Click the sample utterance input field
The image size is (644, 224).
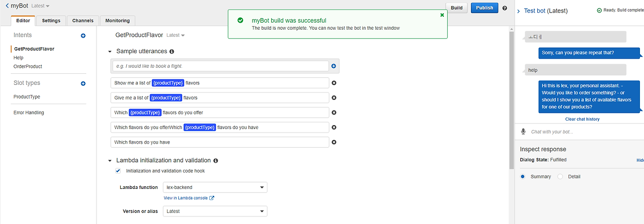[x=220, y=66]
